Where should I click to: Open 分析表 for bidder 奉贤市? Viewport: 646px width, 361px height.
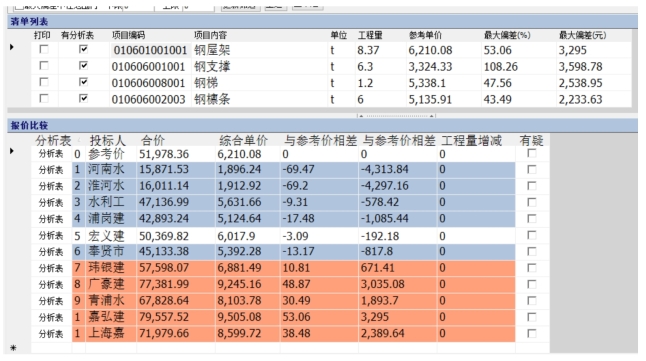pos(51,252)
